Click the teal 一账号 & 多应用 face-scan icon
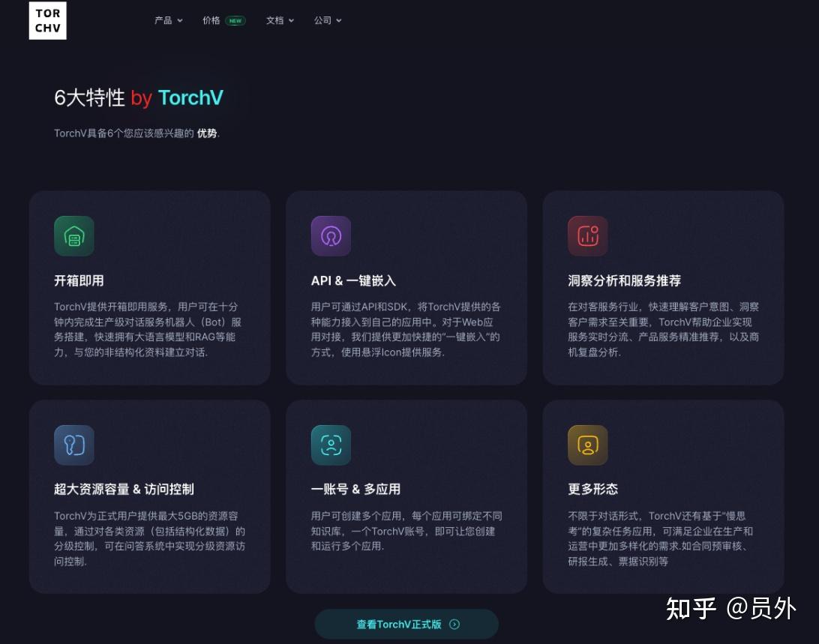This screenshot has width=819, height=644. 331,445
